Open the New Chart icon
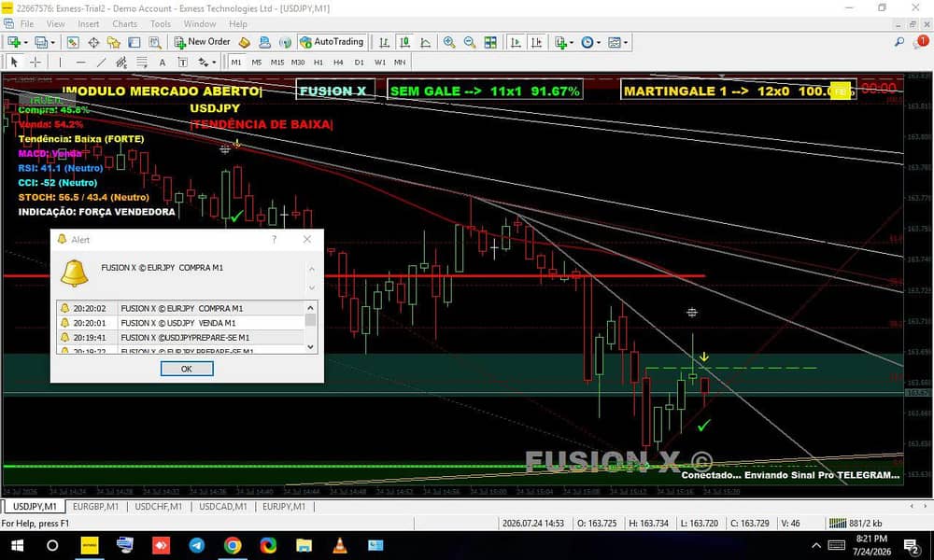 pyautogui.click(x=14, y=42)
